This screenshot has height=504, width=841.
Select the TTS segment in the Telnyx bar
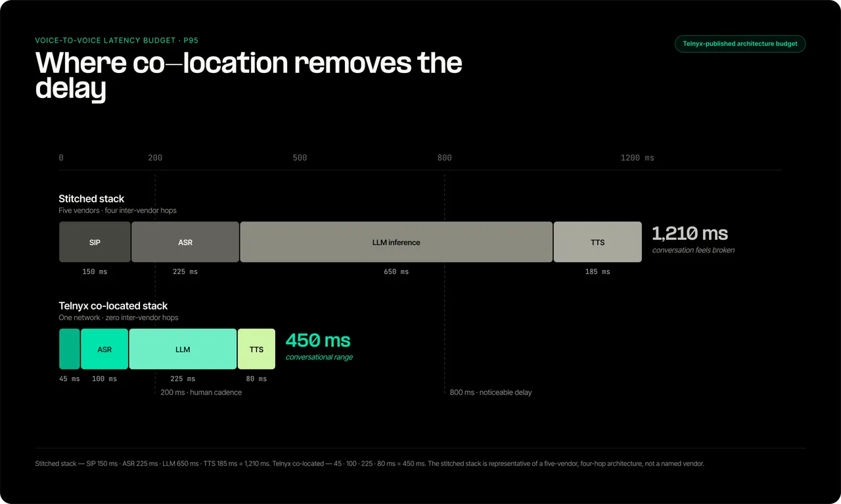pyautogui.click(x=256, y=349)
